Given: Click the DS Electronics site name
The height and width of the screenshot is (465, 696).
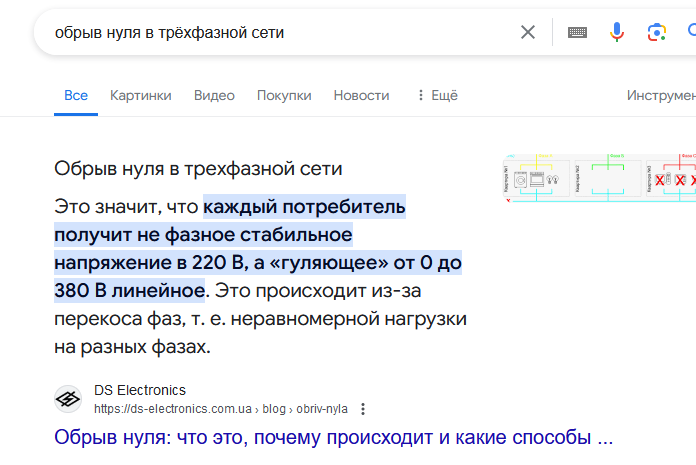Looking at the screenshot, I should coord(140,390).
